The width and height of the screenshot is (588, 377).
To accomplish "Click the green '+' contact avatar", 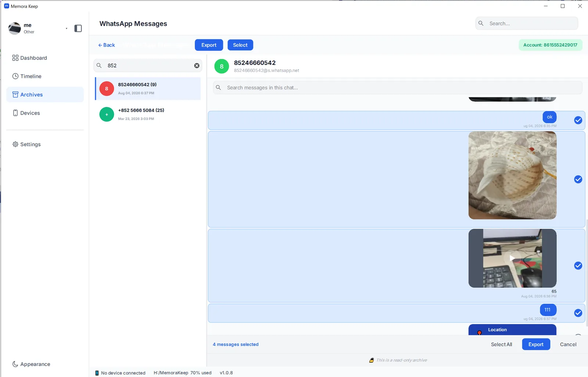I will pos(107,114).
